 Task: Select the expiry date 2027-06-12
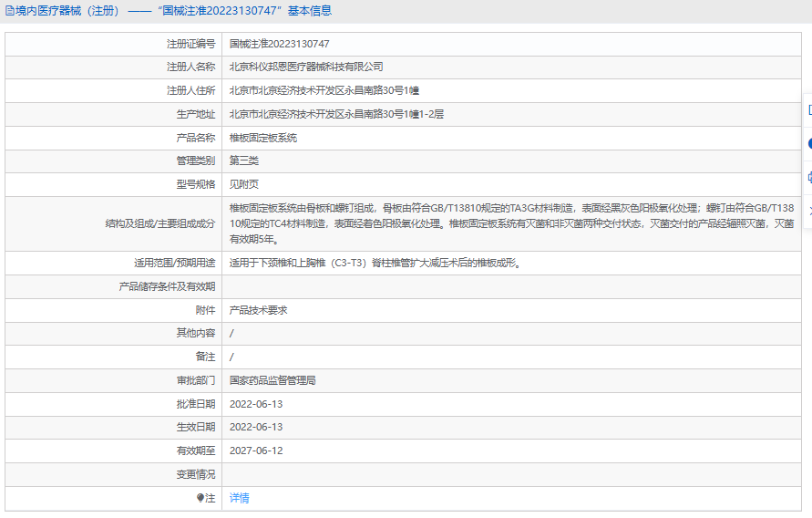[256, 451]
